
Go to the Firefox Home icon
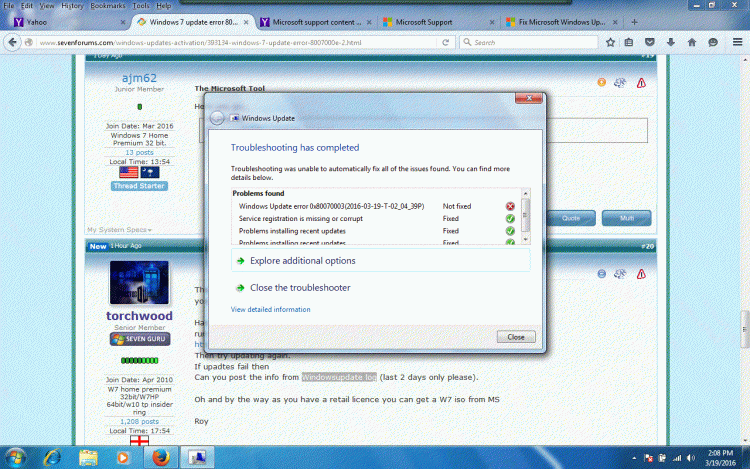coord(692,42)
